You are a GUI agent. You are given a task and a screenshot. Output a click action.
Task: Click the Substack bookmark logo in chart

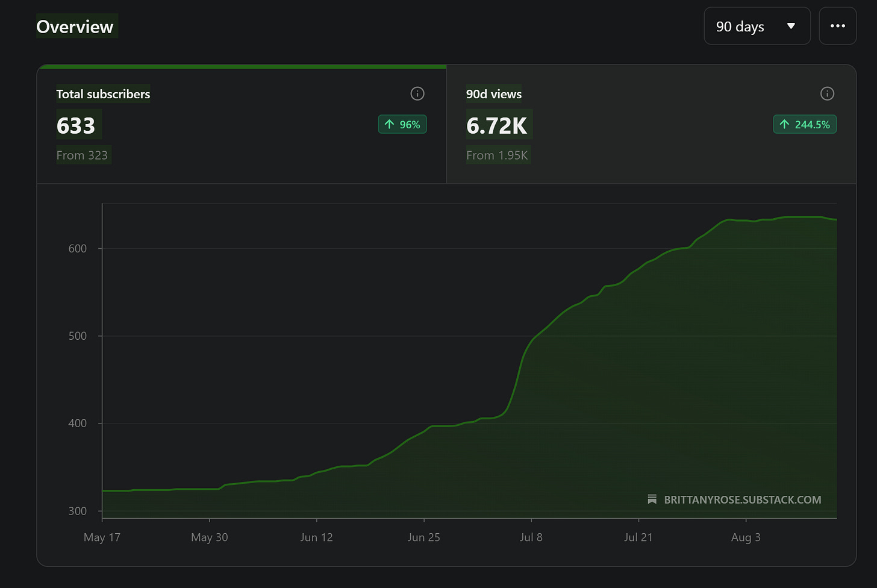(x=652, y=499)
